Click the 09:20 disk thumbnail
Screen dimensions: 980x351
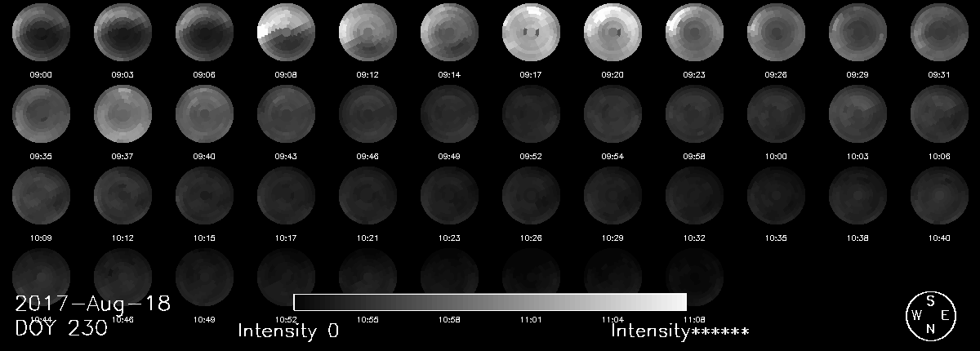click(612, 33)
